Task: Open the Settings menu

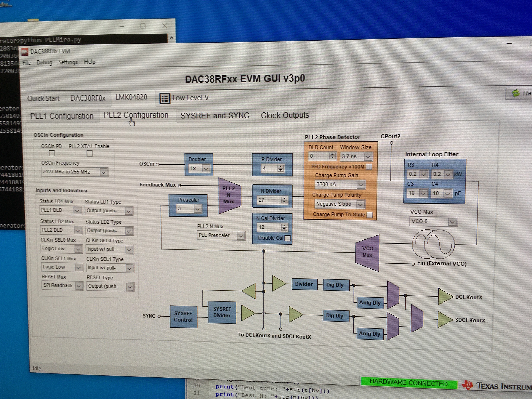Action: [x=68, y=62]
